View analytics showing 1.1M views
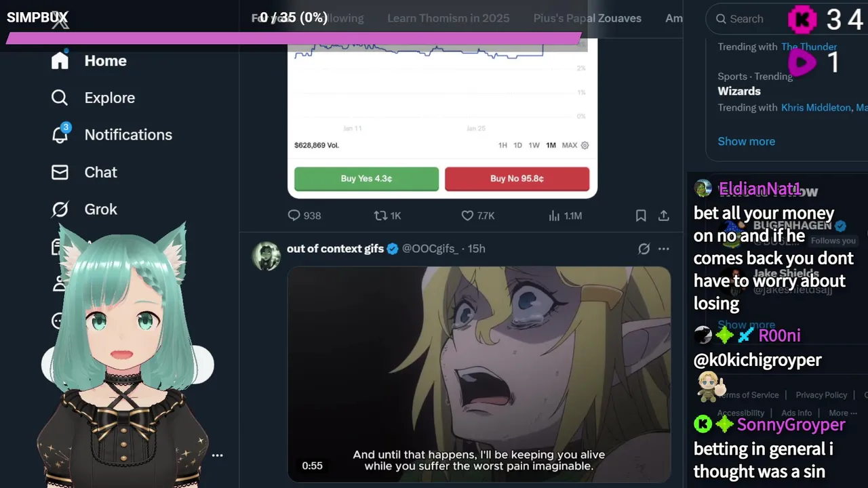The width and height of the screenshot is (868, 488). pos(565,216)
